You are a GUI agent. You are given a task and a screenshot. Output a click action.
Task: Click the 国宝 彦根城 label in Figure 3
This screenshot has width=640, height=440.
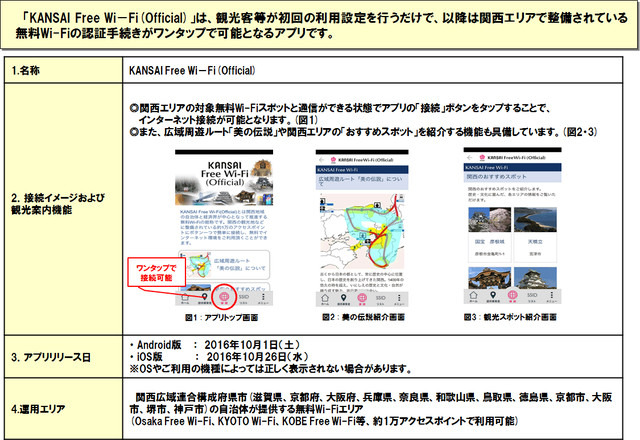click(x=489, y=242)
